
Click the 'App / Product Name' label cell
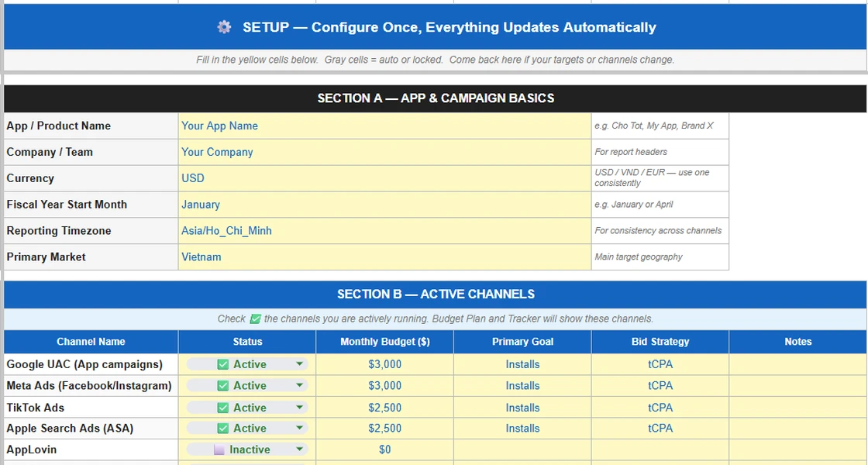[x=91, y=126]
